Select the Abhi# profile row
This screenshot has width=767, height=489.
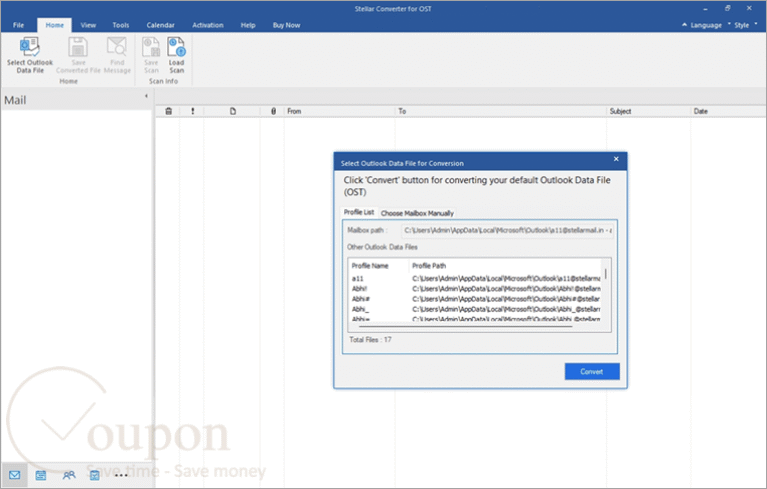[475, 299]
